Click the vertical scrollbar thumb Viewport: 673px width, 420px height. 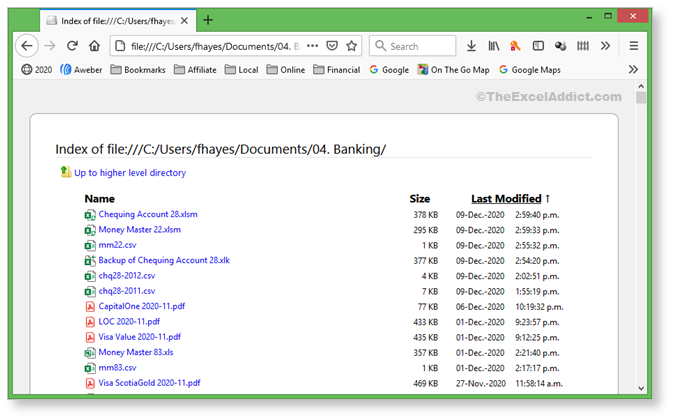641,97
